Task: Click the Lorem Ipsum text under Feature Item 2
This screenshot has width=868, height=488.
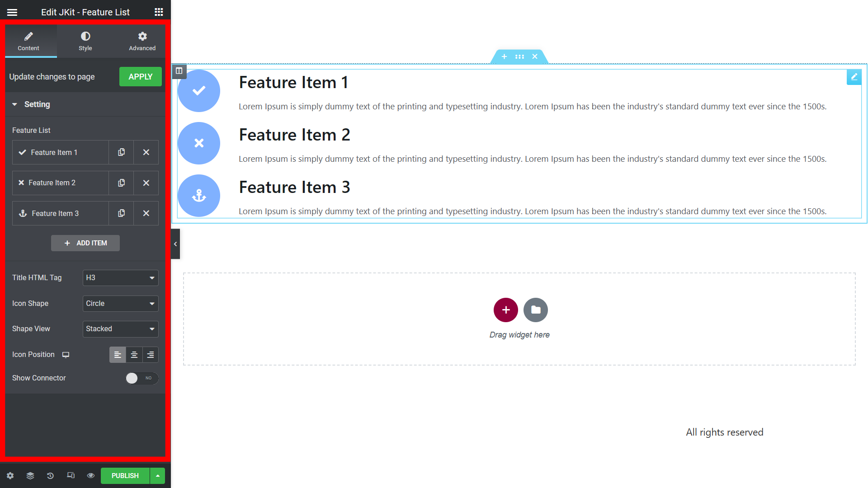Action: [x=533, y=159]
